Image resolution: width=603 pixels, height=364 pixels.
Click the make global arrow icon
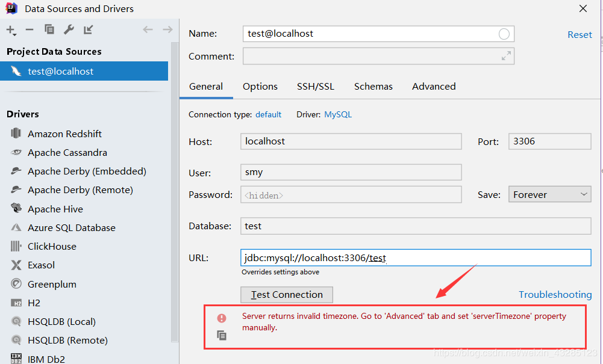[89, 29]
